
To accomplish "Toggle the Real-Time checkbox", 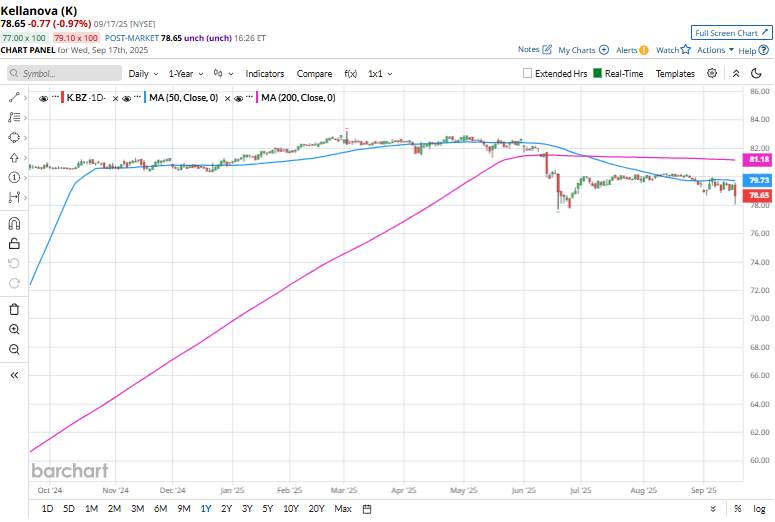I will [598, 73].
